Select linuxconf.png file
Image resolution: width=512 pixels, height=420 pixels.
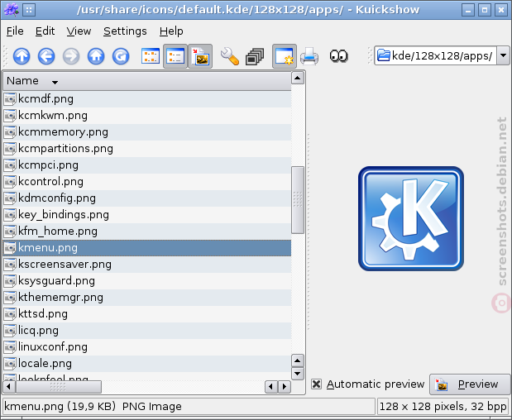(x=146, y=347)
